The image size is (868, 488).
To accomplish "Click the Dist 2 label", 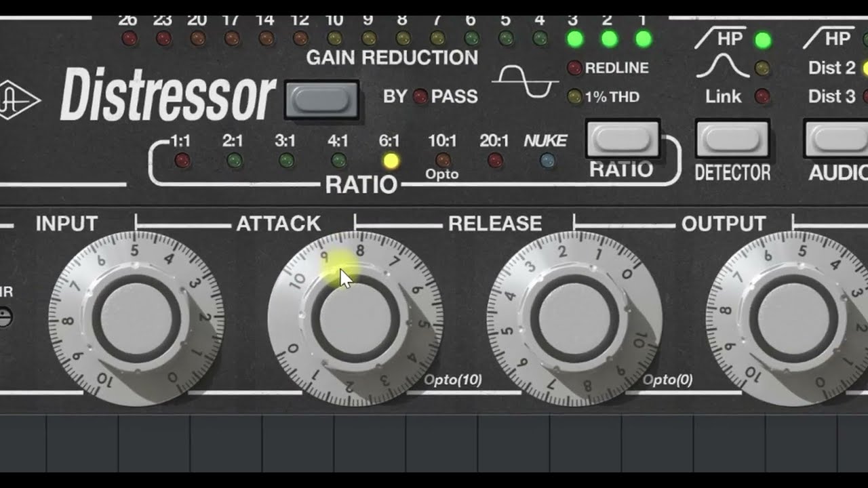I will click(x=832, y=68).
